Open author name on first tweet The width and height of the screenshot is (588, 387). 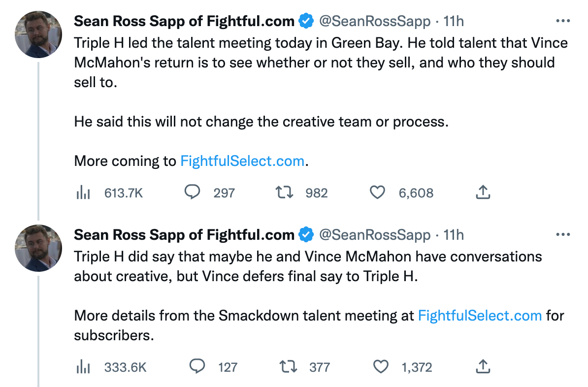coord(184,22)
